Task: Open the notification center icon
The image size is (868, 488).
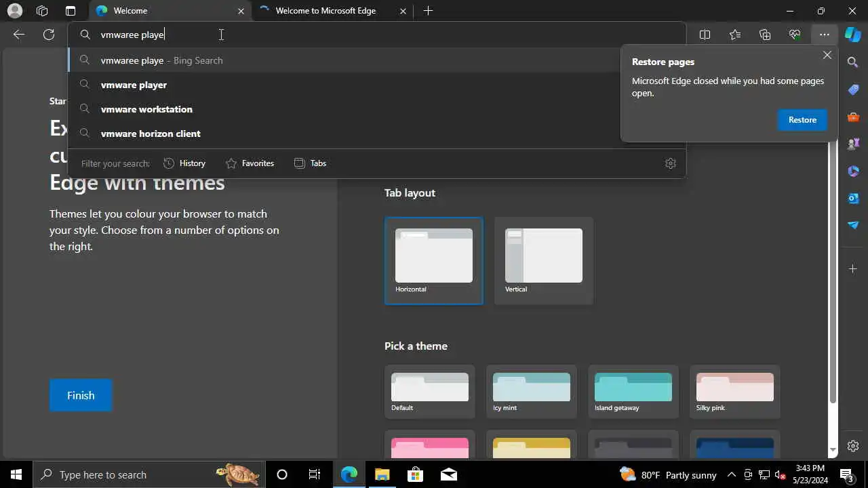Action: [846, 474]
